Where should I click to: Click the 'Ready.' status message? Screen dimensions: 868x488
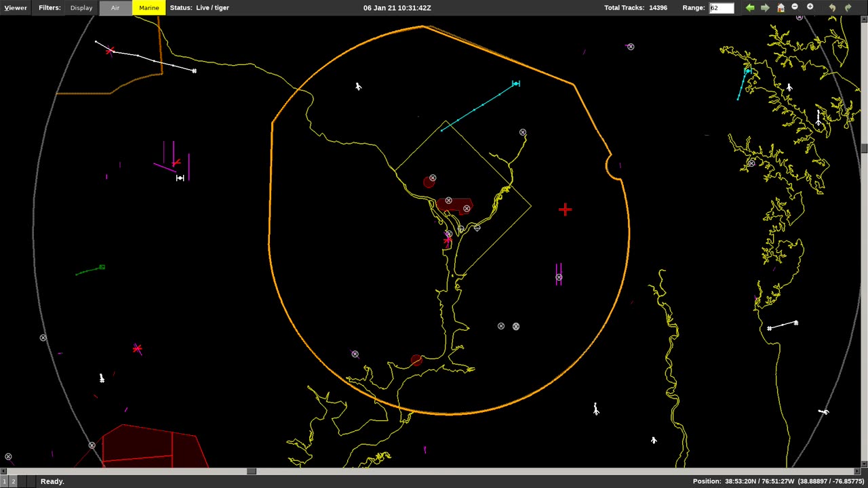[52, 481]
